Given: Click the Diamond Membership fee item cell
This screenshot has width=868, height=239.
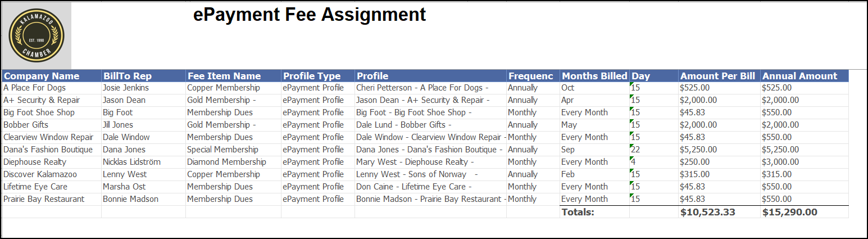Looking at the screenshot, I should [x=226, y=162].
